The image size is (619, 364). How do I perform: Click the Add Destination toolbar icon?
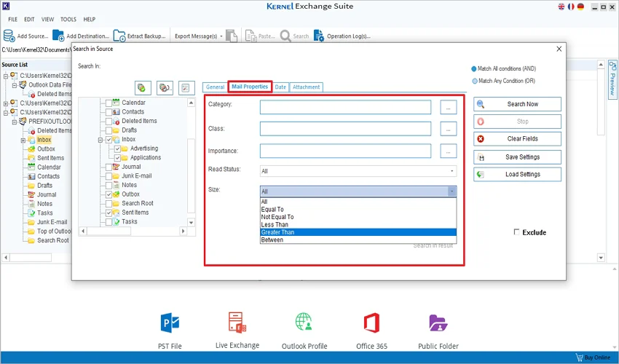click(58, 36)
